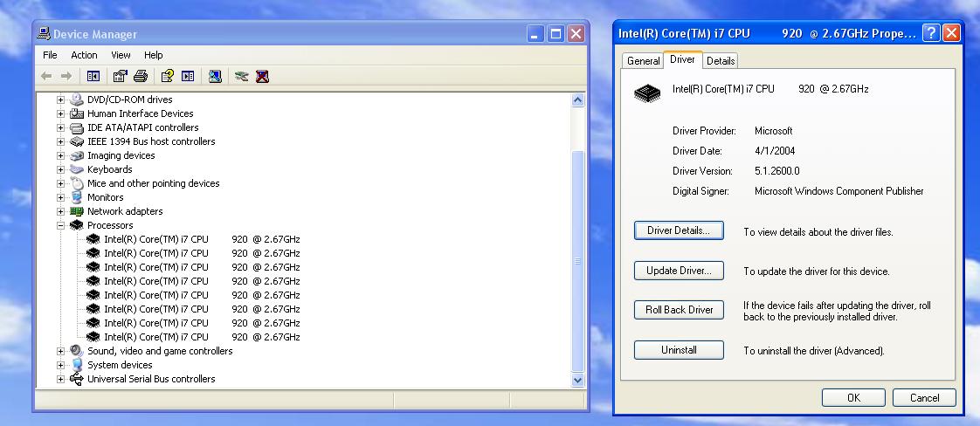Click the Uninstall device toolbar icon

tap(262, 77)
